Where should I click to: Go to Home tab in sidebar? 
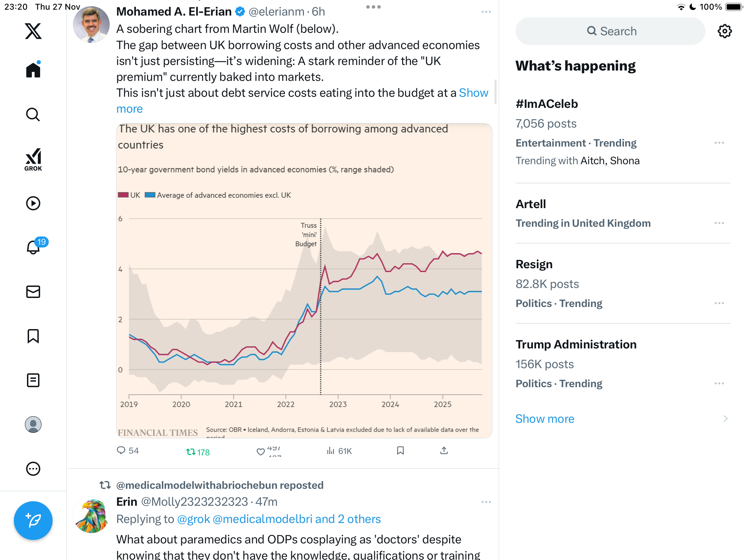pyautogui.click(x=33, y=70)
